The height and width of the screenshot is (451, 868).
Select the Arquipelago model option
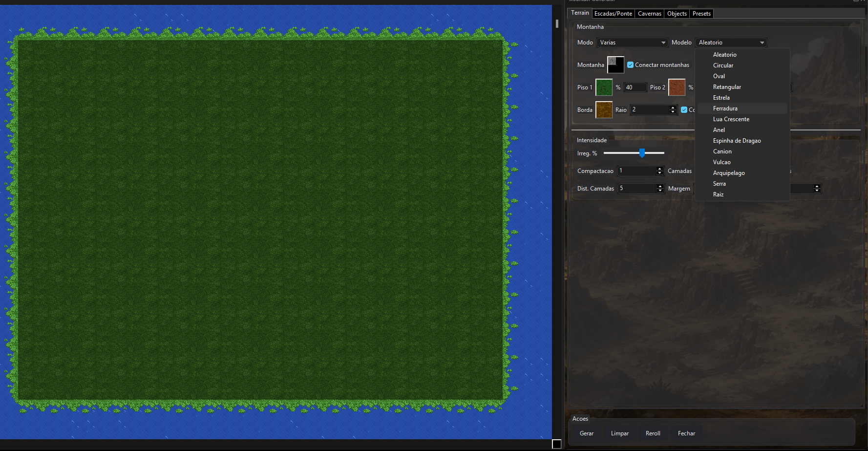click(742, 173)
